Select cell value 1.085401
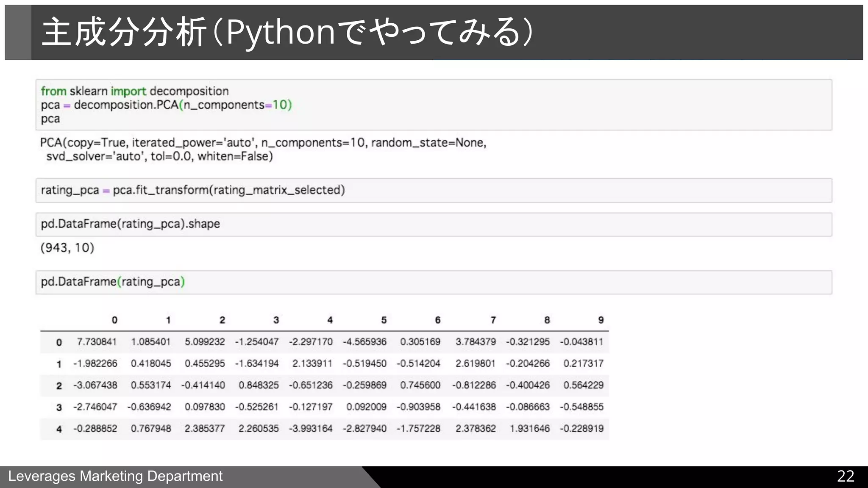868x488 pixels. click(x=151, y=342)
